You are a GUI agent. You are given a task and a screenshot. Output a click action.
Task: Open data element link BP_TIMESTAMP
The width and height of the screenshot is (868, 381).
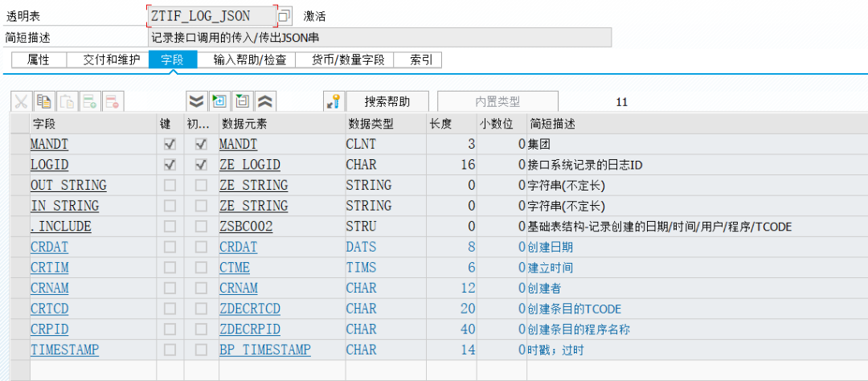[264, 350]
